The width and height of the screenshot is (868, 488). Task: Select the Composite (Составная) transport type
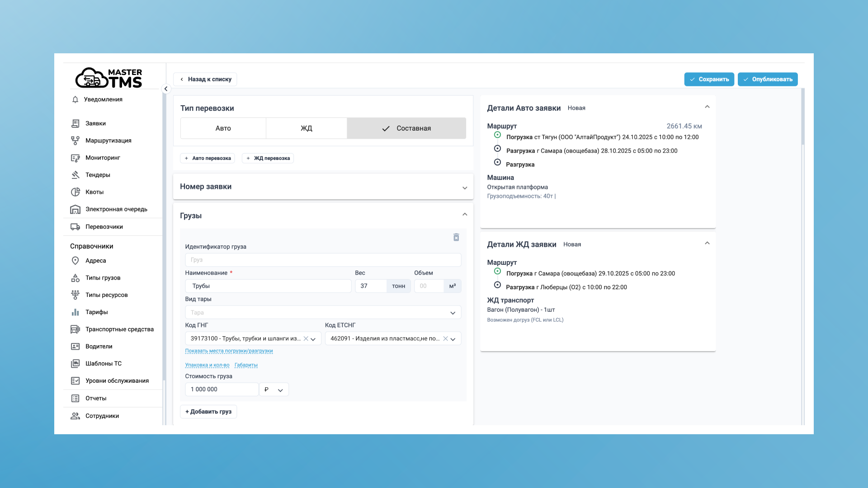click(406, 128)
